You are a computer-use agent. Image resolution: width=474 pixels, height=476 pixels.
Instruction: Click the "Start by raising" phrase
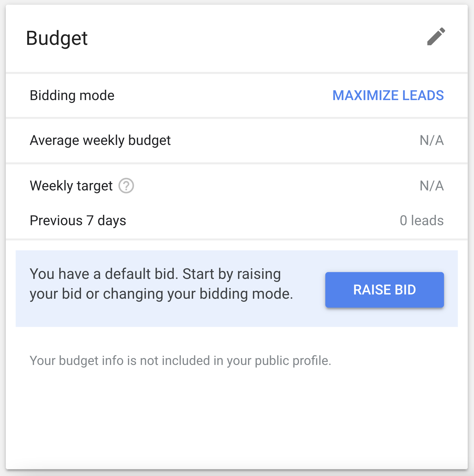(232, 274)
